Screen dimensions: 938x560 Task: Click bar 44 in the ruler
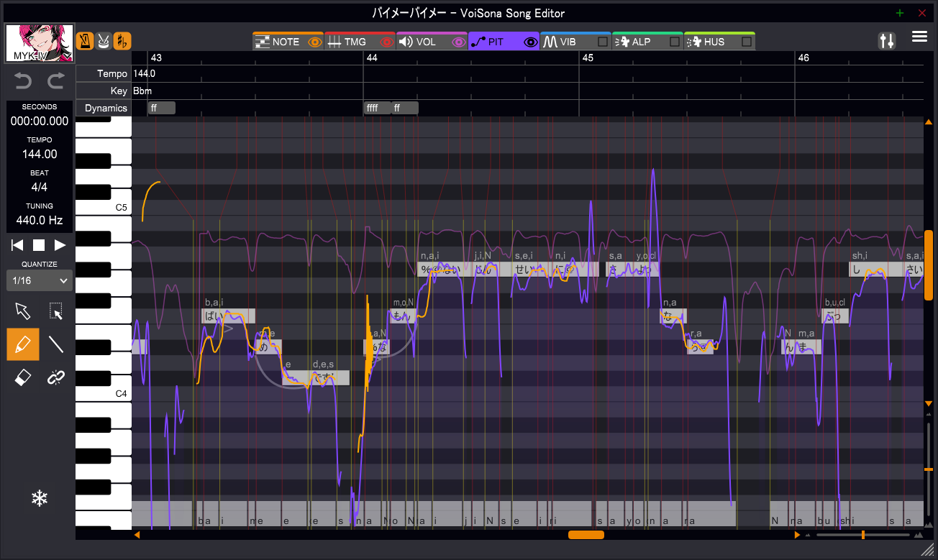[372, 58]
